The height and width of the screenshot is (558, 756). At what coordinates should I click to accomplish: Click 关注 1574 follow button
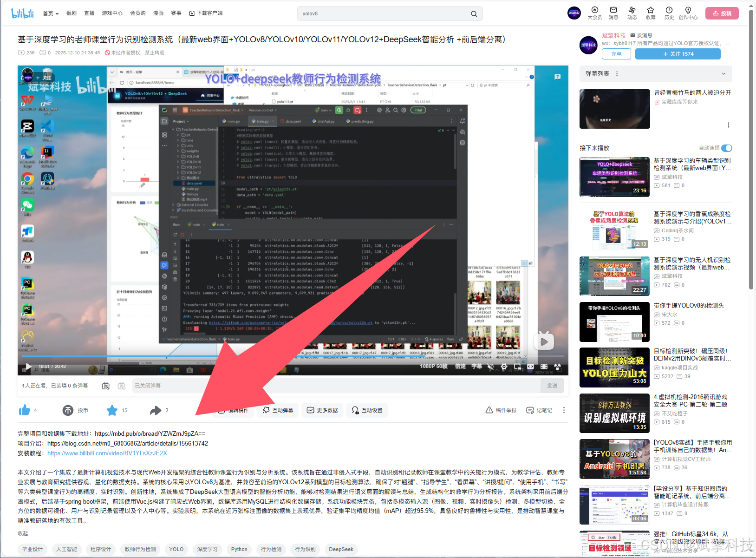(x=678, y=54)
